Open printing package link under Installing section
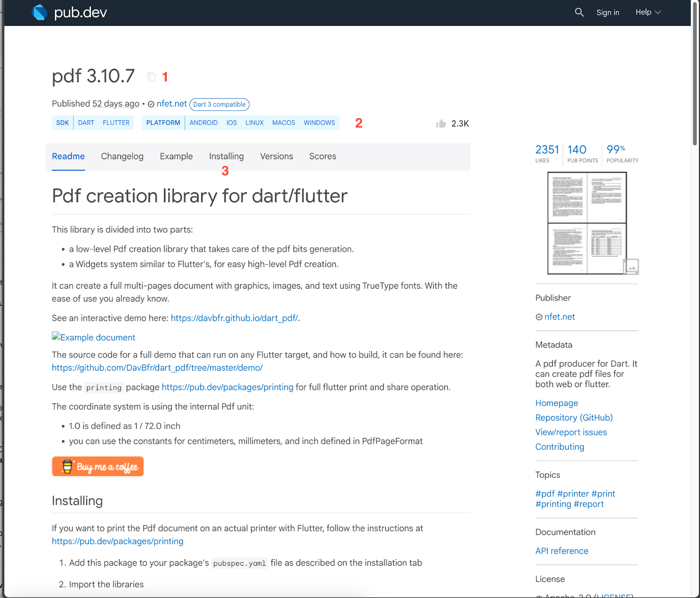 pos(118,541)
